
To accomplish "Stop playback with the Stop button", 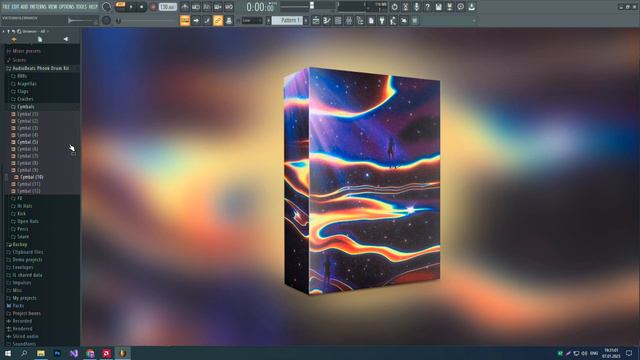I will pos(142,7).
